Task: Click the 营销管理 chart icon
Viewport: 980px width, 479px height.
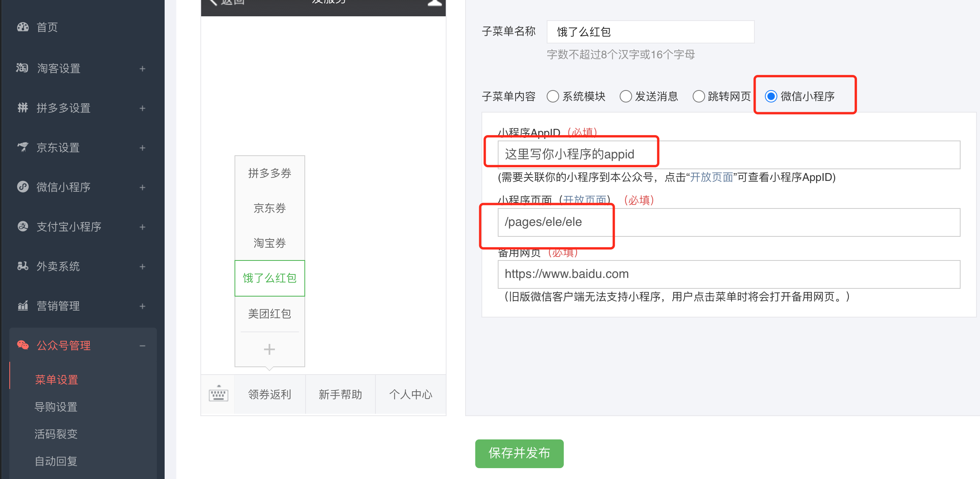Action: point(23,305)
